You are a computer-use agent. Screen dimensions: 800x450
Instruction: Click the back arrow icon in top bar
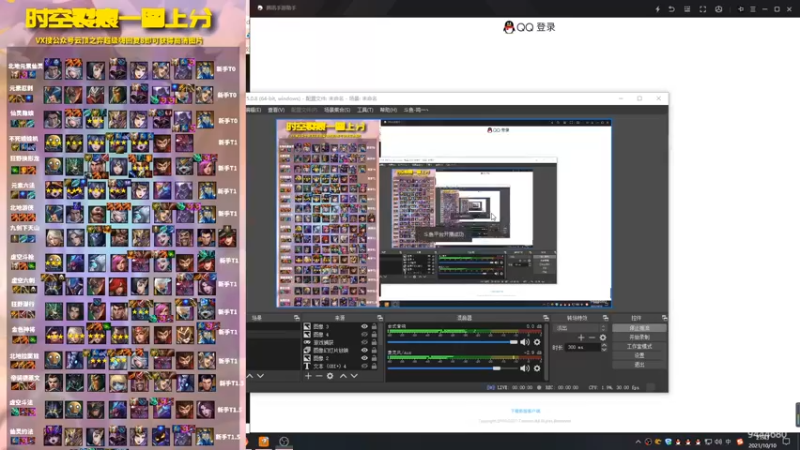(x=671, y=9)
